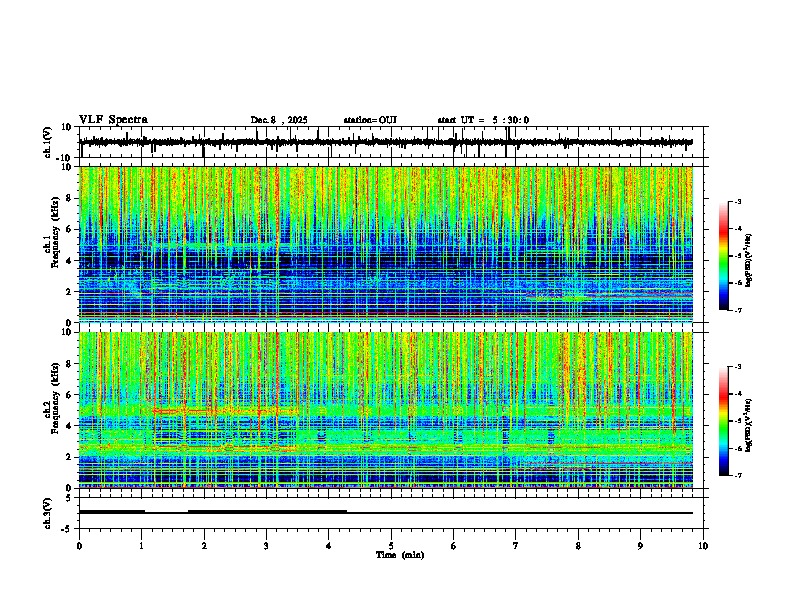
Task: Click the ch.2 color scale log(PSD) unit label
Action: [748, 426]
